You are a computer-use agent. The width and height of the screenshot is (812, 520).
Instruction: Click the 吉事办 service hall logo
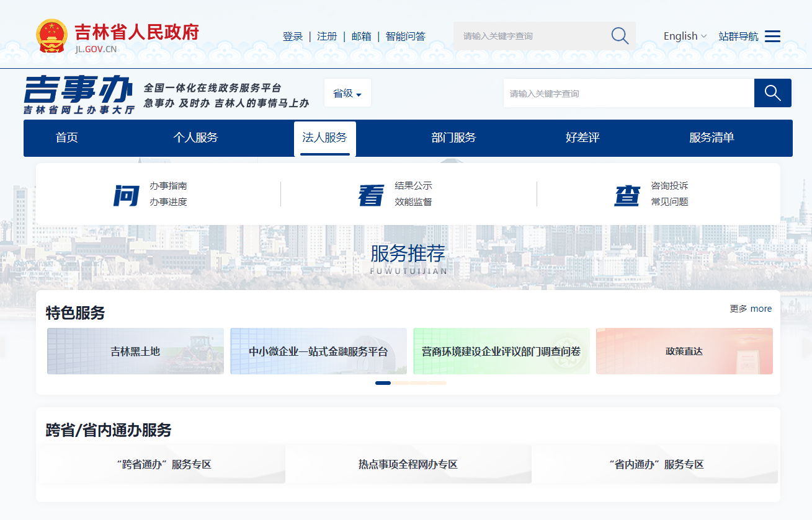click(x=79, y=94)
